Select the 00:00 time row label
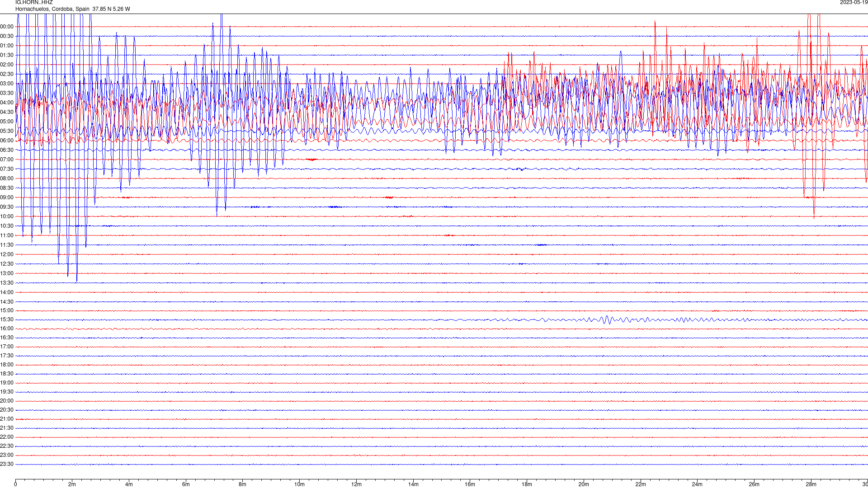Screen dimensions: 868x488 (7, 27)
